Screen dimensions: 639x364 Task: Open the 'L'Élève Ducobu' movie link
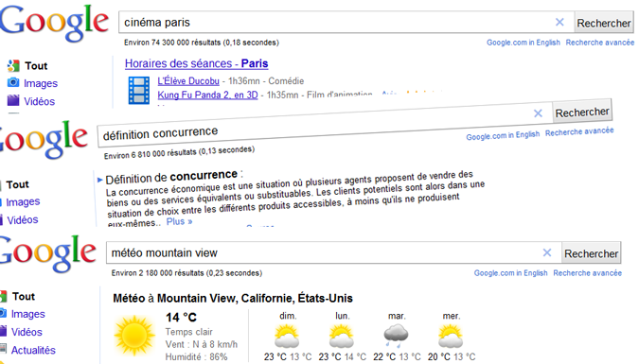pyautogui.click(x=188, y=81)
